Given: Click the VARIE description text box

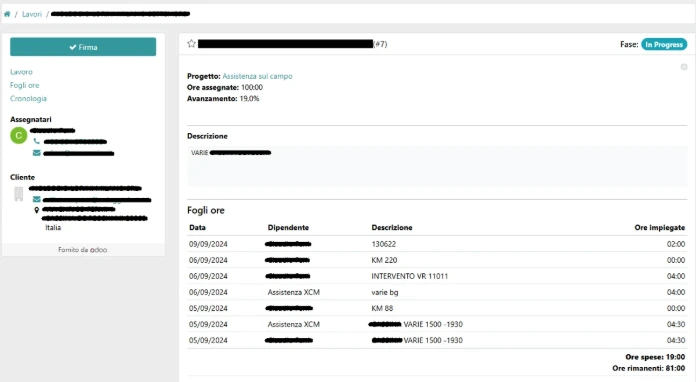Looking at the screenshot, I should (437, 166).
